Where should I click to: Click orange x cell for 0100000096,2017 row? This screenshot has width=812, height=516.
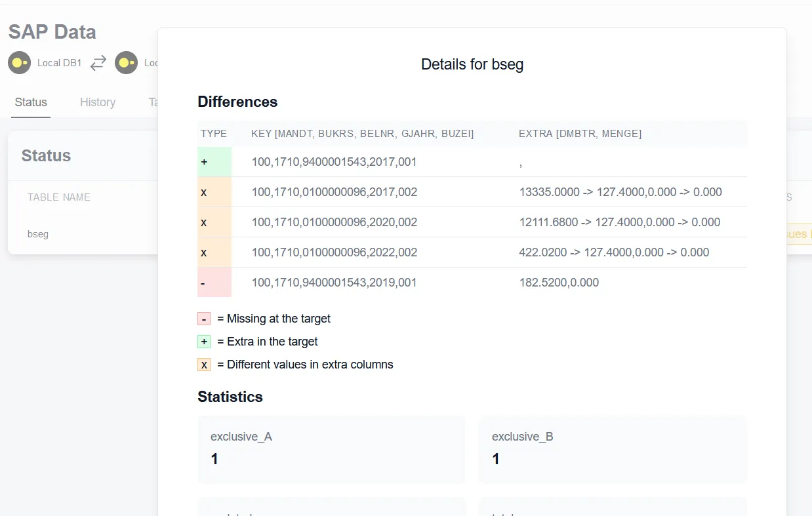[x=214, y=192]
